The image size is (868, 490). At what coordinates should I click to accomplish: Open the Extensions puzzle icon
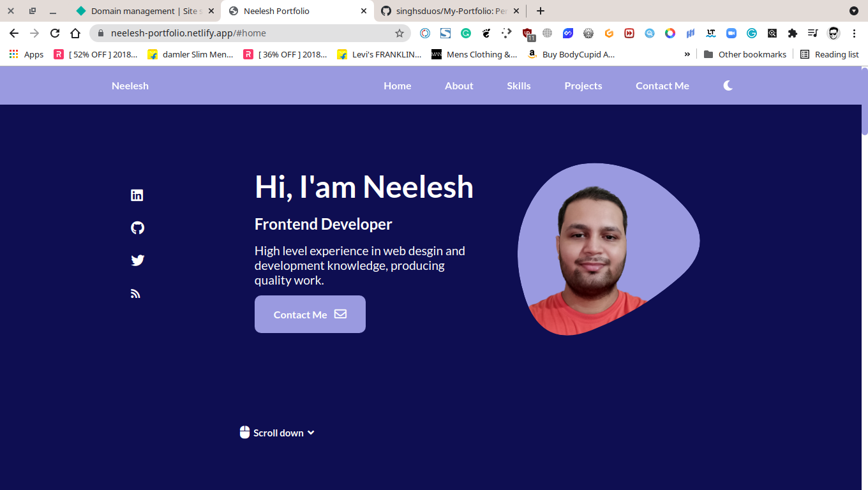pos(793,33)
